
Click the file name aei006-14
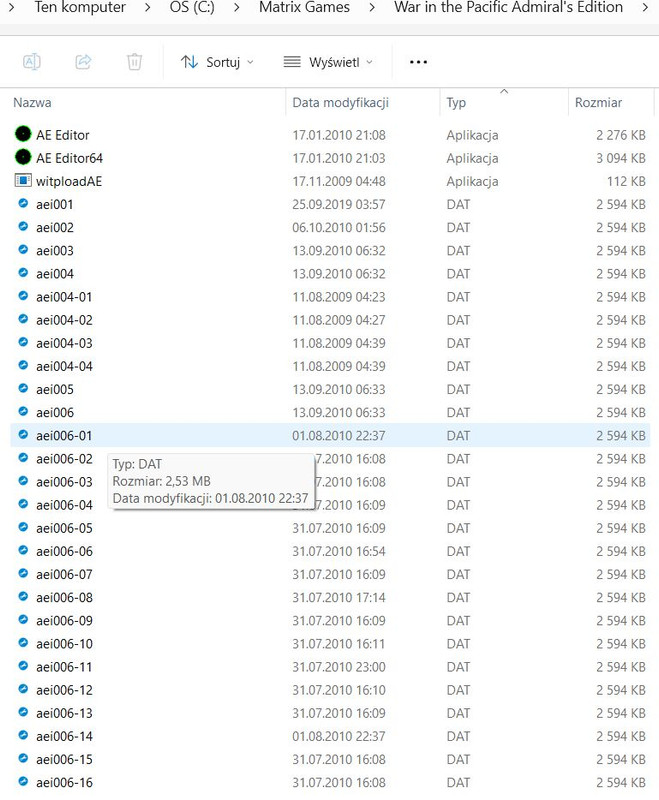pyautogui.click(x=64, y=736)
